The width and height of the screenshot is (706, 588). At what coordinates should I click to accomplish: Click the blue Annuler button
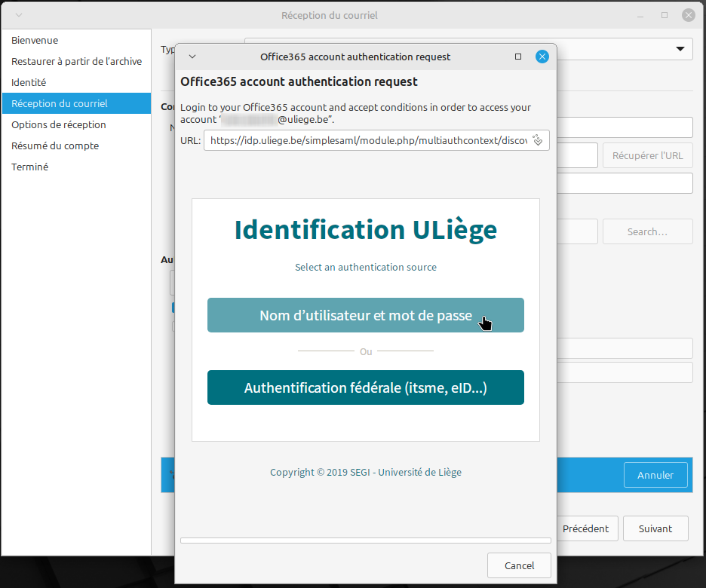point(655,476)
